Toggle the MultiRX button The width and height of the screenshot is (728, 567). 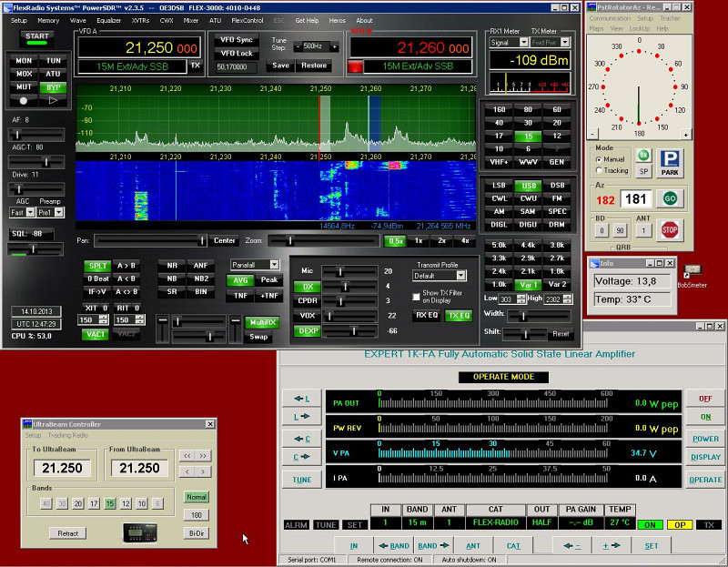click(x=263, y=322)
